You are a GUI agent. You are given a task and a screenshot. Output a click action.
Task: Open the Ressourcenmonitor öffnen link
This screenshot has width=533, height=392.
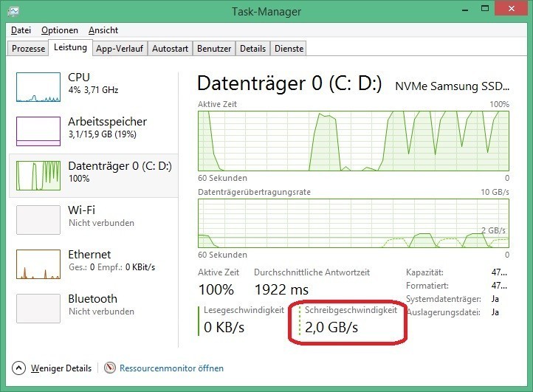[172, 368]
